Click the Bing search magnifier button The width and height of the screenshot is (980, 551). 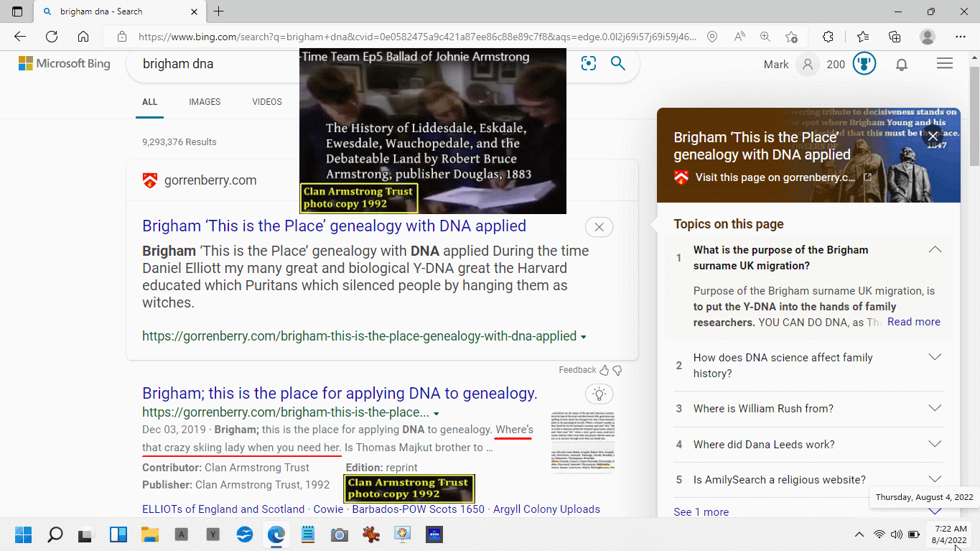click(618, 63)
